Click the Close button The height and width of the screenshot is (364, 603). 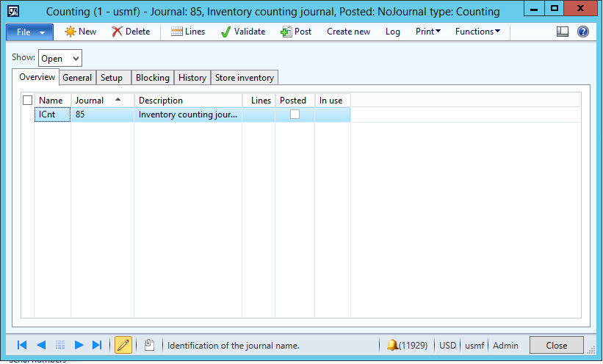(x=556, y=345)
